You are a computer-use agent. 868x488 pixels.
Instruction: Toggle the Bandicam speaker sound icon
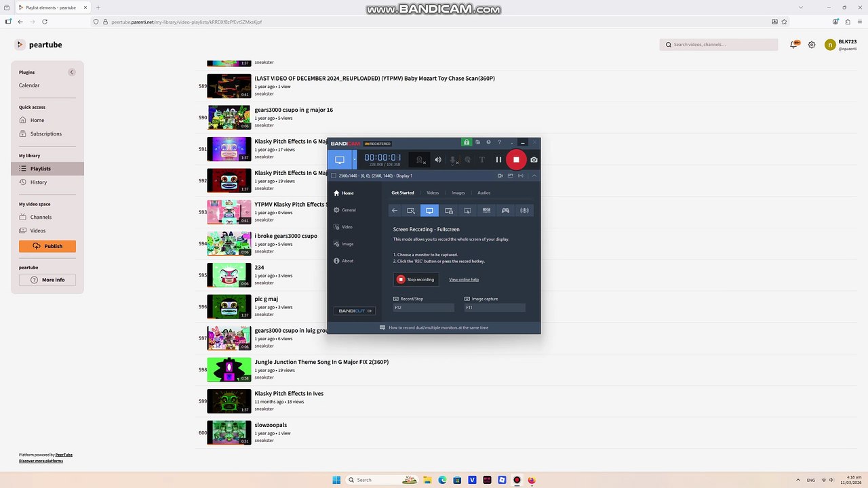[438, 160]
